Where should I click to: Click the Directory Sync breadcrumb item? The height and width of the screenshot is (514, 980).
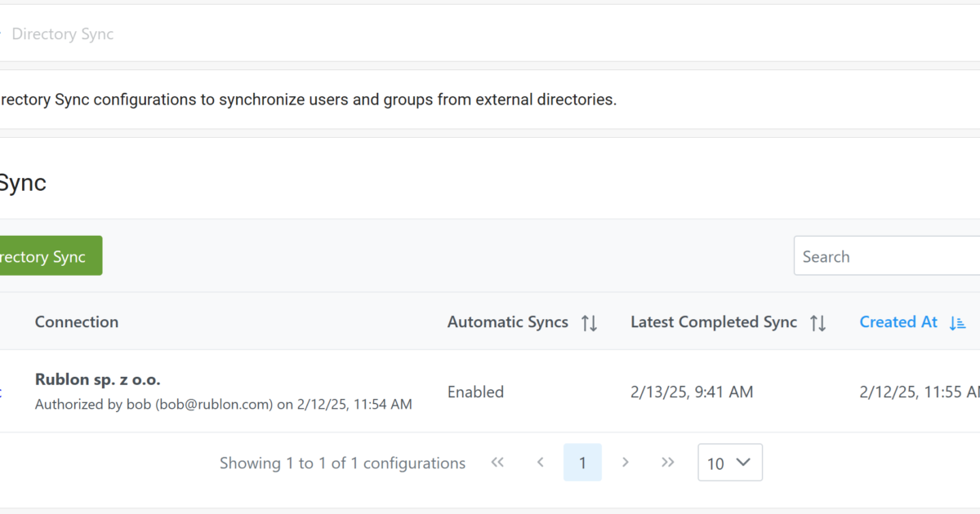(63, 34)
